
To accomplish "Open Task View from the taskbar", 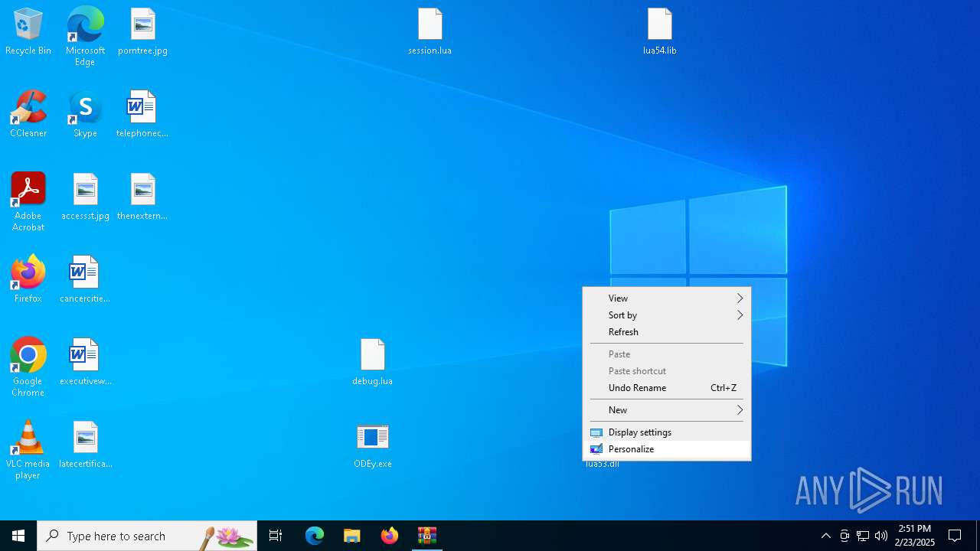I will point(276,536).
